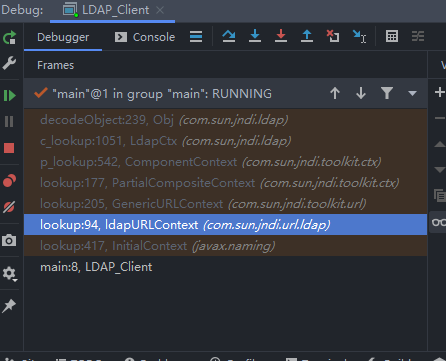Image resolution: width=446 pixels, height=361 pixels.
Task: Click the Force Step Into red arrow
Action: click(x=281, y=36)
